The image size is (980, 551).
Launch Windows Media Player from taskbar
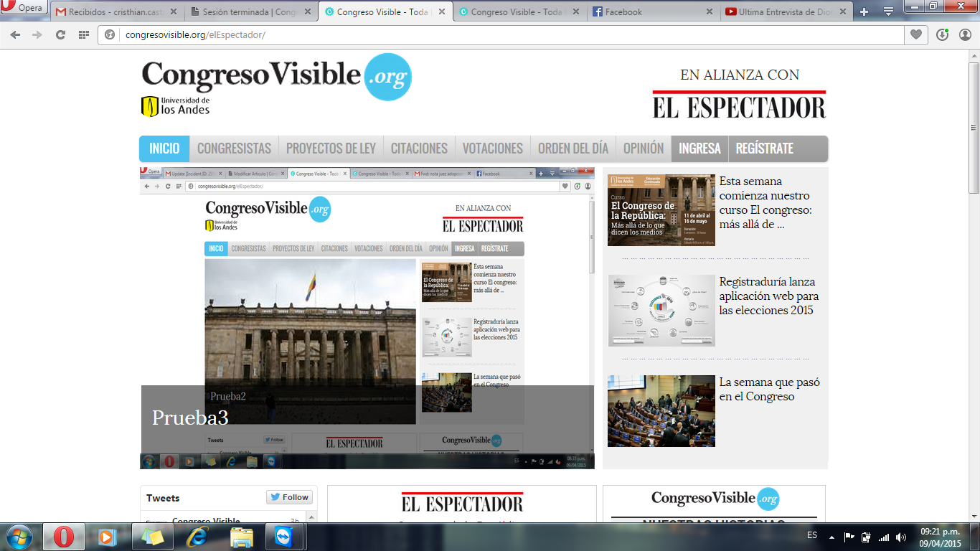tap(107, 537)
